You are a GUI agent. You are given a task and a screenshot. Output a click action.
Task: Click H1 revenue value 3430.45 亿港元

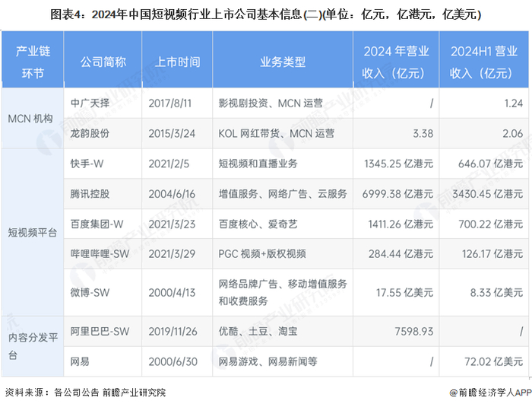coord(488,194)
